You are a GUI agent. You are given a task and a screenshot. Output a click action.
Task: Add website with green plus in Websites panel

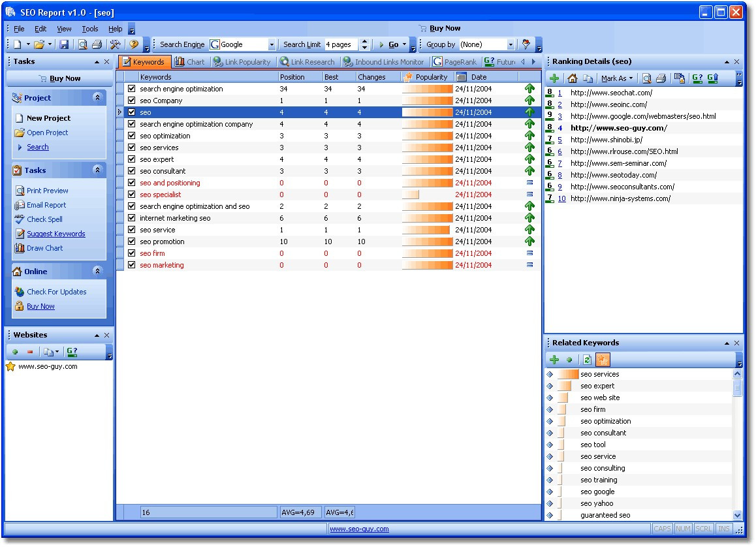[x=15, y=352]
